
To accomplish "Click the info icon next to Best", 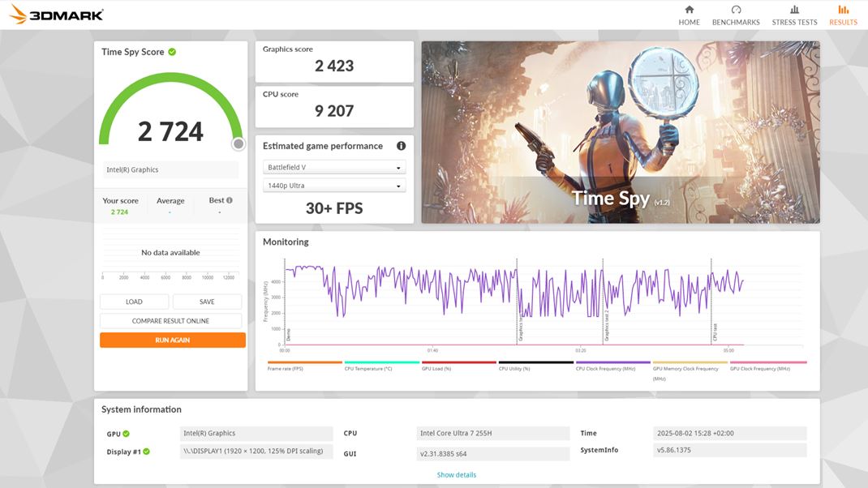I will click(x=230, y=200).
